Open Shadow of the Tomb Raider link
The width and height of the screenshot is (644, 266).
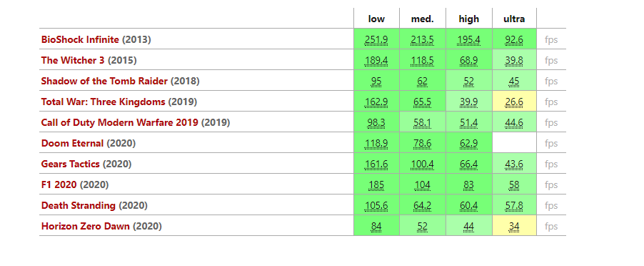104,81
